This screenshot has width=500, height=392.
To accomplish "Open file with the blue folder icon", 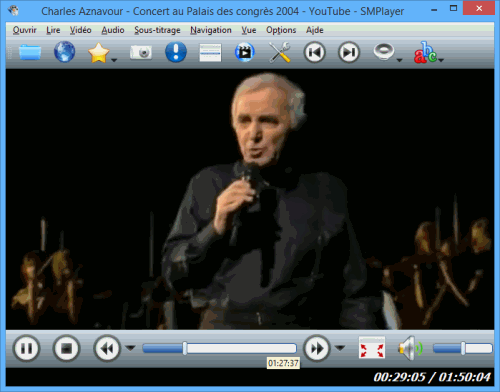I will point(30,52).
